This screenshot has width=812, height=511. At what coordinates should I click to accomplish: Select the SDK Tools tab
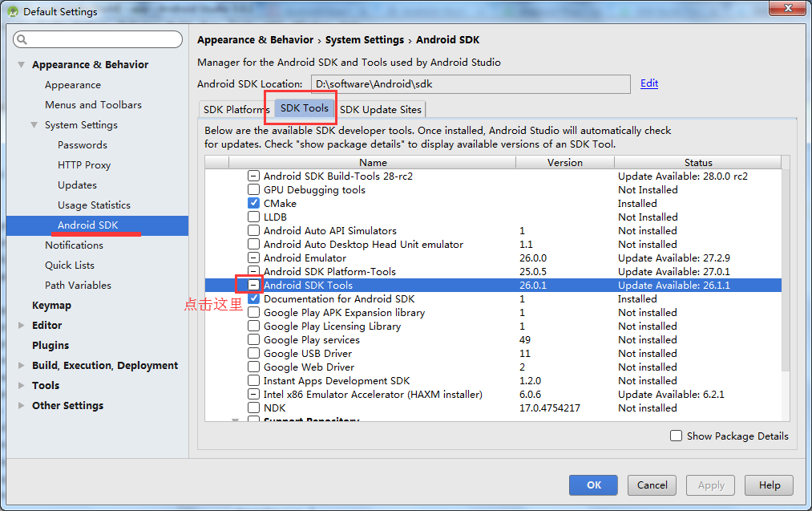pyautogui.click(x=305, y=108)
